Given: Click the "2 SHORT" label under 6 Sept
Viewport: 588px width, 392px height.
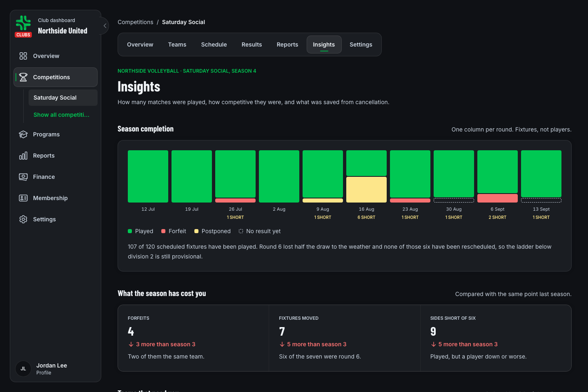Looking at the screenshot, I should [497, 218].
